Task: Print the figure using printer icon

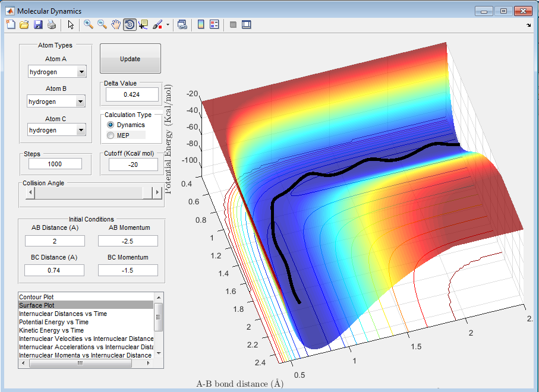Action: pos(52,24)
